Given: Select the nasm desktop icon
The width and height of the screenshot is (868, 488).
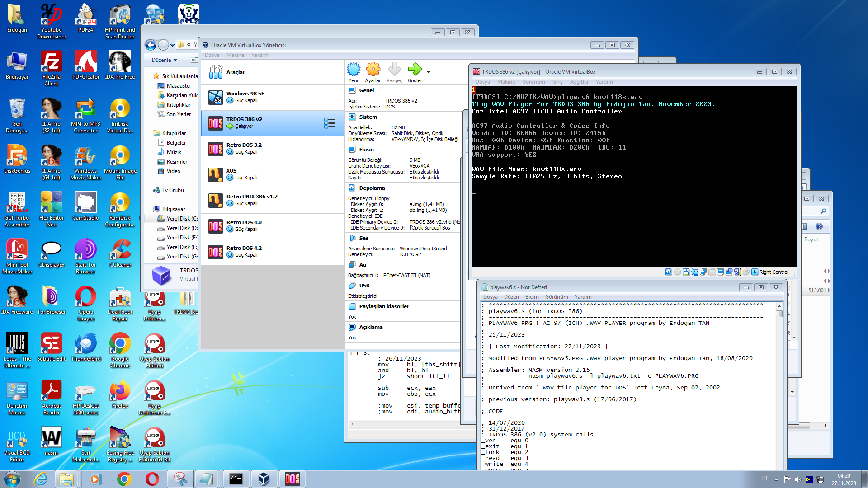Looking at the screenshot, I should 52,441.
